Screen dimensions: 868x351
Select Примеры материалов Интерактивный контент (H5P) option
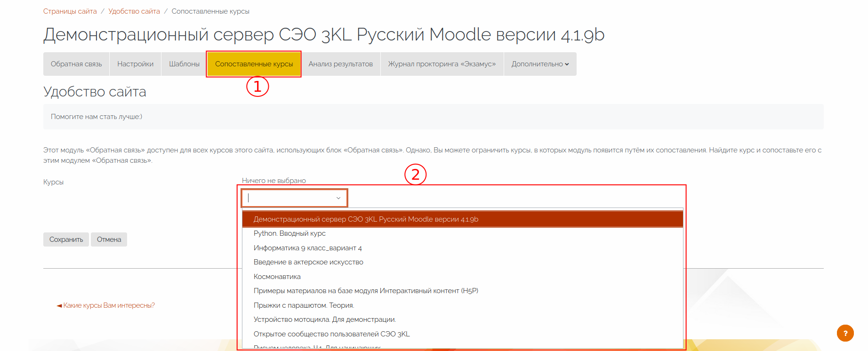pos(463,291)
